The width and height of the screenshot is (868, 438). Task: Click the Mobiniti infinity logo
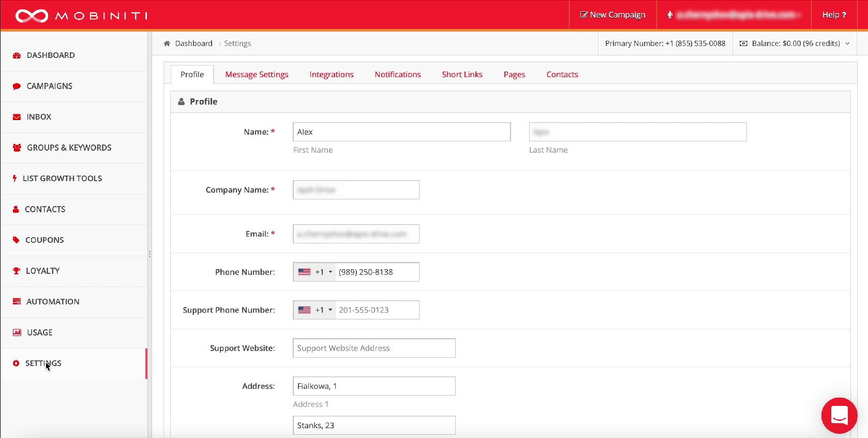tap(32, 16)
